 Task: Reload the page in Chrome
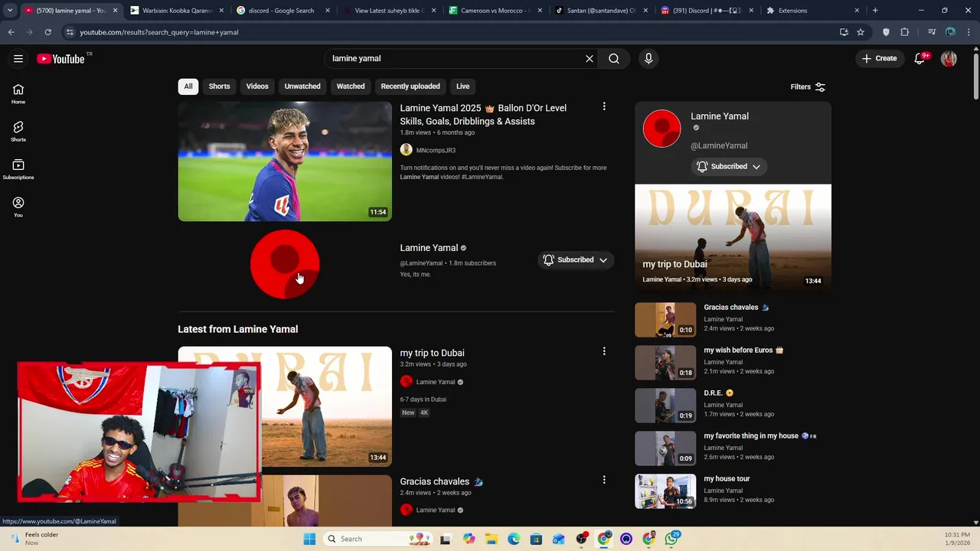pyautogui.click(x=47, y=32)
